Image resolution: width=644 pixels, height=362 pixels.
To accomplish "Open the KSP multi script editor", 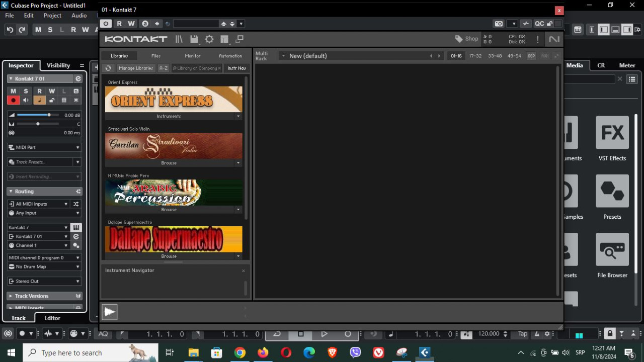I will [x=531, y=56].
